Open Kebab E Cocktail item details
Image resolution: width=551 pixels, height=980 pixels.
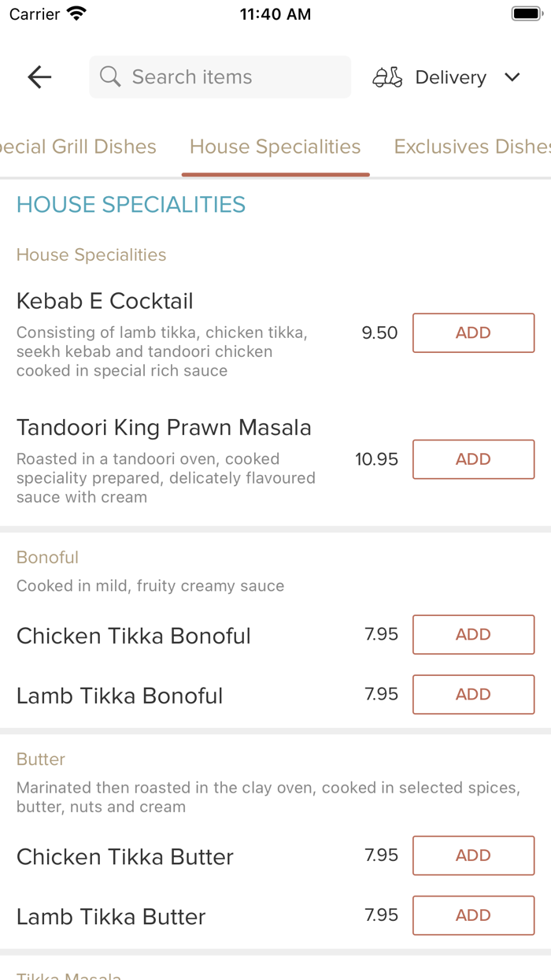click(x=105, y=301)
